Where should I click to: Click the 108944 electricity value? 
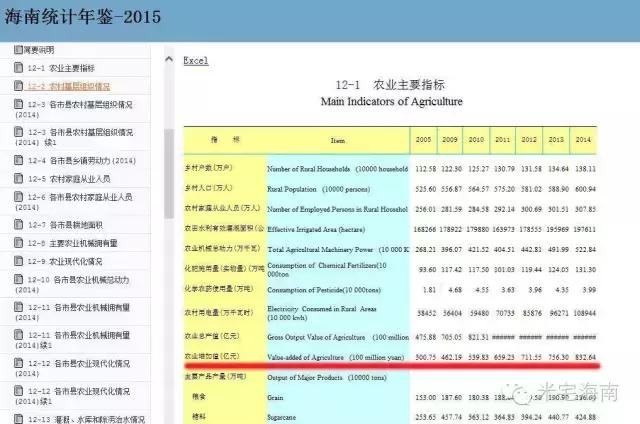click(584, 313)
